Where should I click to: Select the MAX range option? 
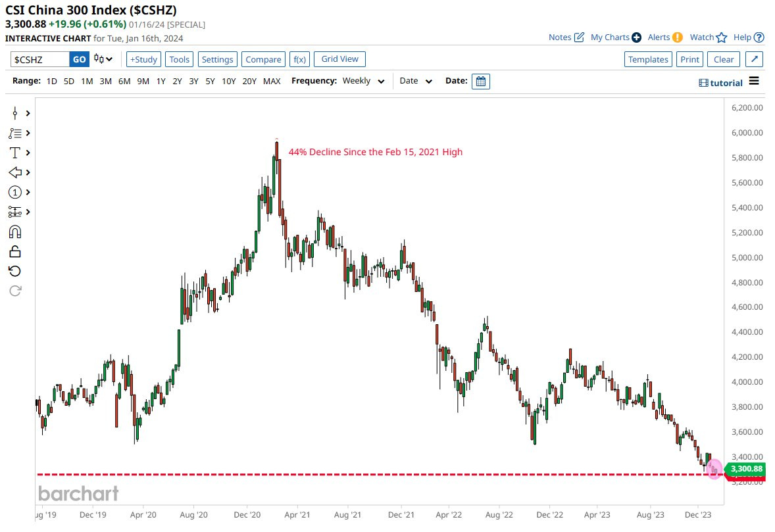[x=272, y=82]
